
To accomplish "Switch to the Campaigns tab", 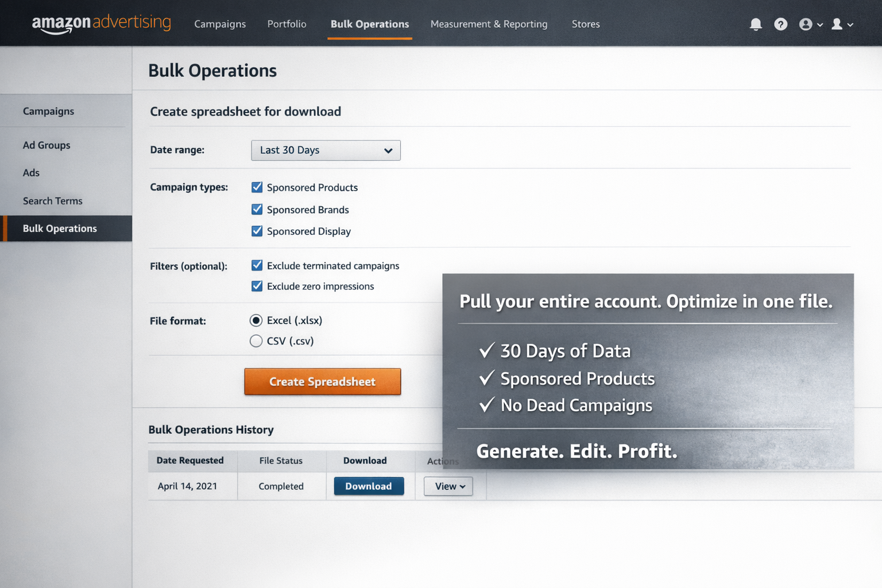I will (220, 24).
